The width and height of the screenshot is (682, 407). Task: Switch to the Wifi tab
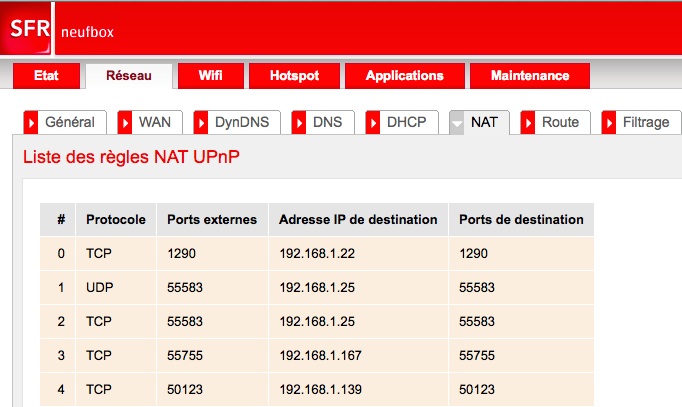pos(210,76)
